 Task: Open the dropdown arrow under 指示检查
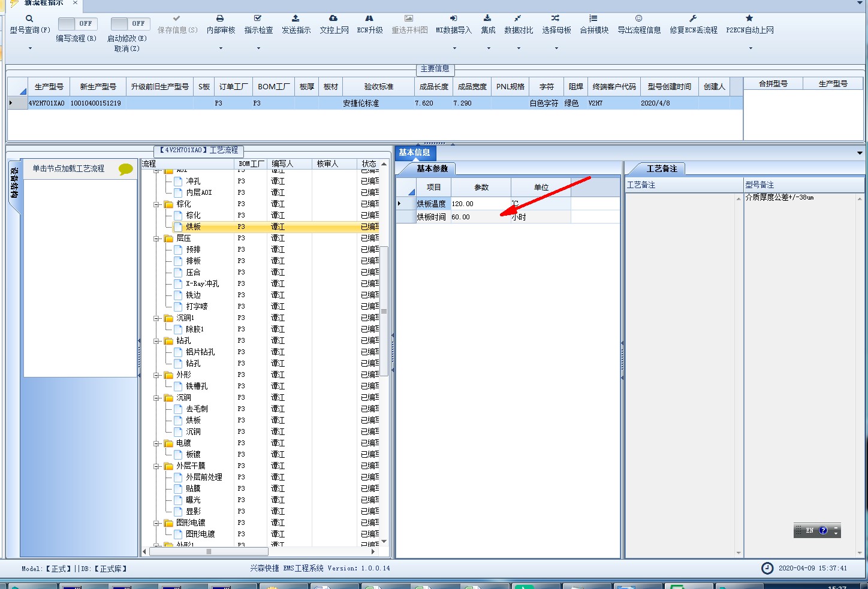(x=258, y=49)
